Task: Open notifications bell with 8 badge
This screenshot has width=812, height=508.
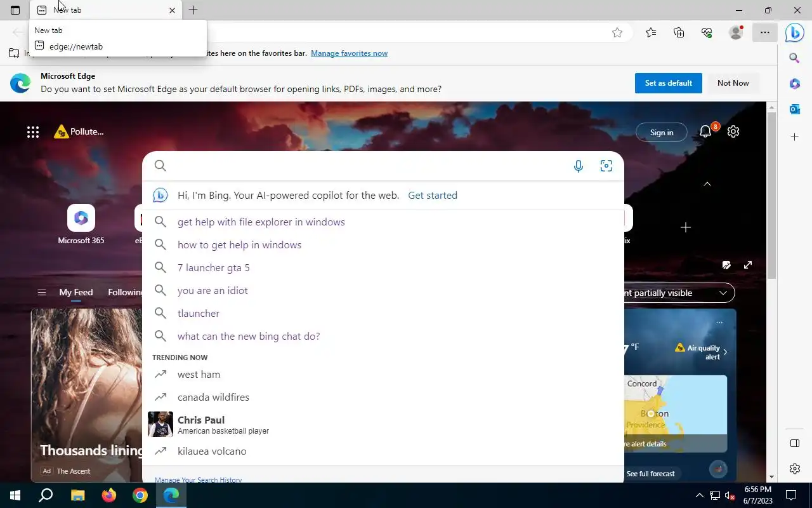Action: (707, 131)
